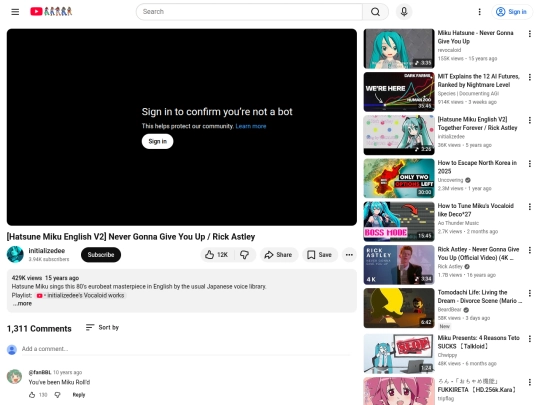Open options for Tune Miku's Vocaloid video
540x405 pixels.
tap(530, 207)
